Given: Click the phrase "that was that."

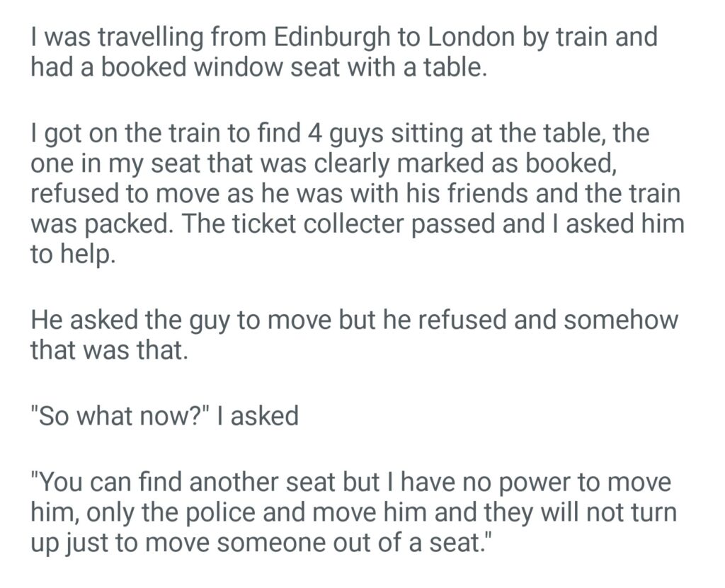Looking at the screenshot, I should point(110,350).
